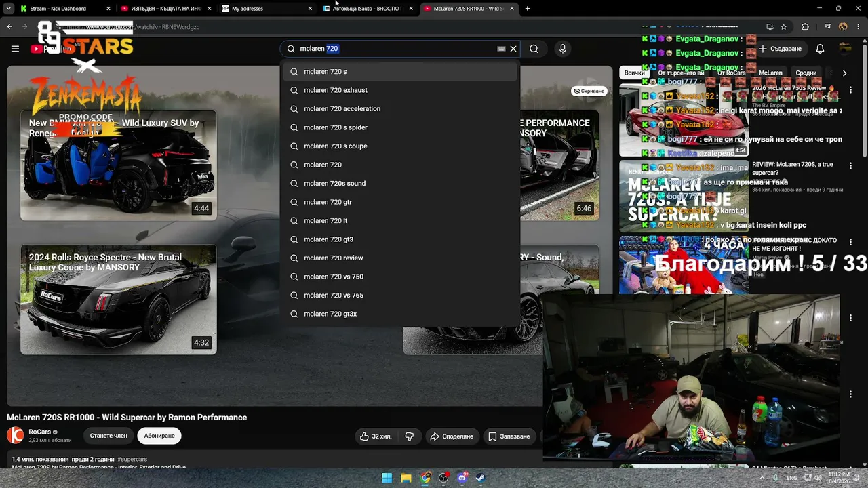Hide end-screen suggestions with Скриване button

click(x=589, y=91)
